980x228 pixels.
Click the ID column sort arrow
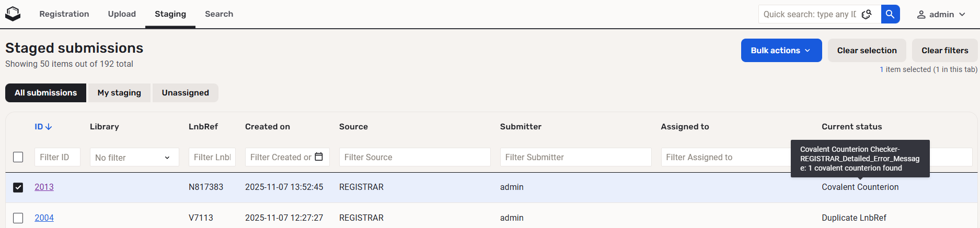tap(49, 127)
